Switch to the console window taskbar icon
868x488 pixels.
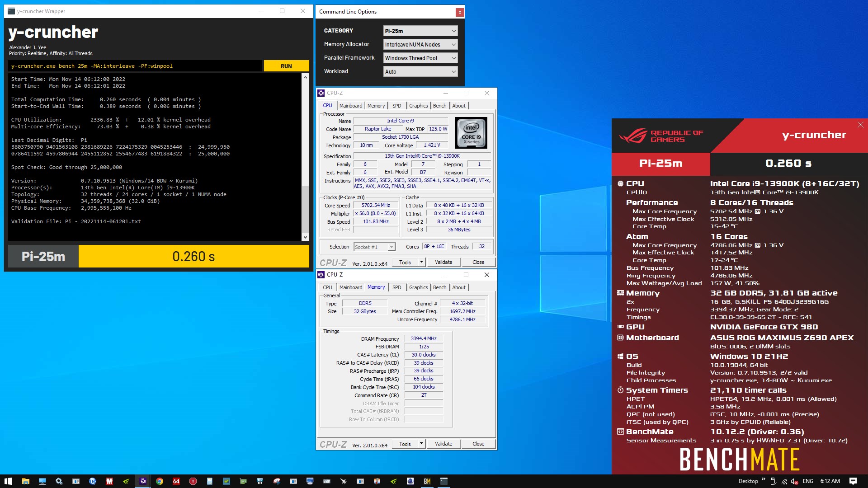tap(443, 481)
